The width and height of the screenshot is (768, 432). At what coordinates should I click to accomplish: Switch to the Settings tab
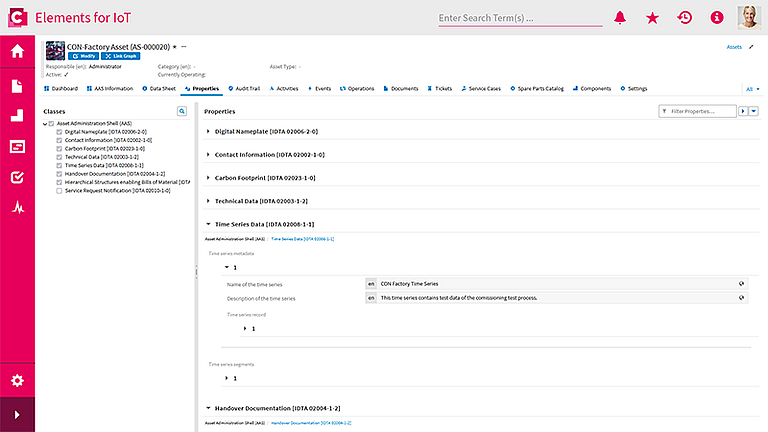coord(634,89)
